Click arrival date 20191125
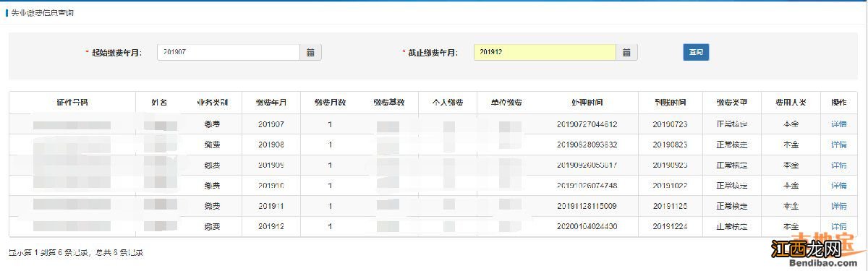Viewport: 868px width, 271px height. pyautogui.click(x=670, y=206)
